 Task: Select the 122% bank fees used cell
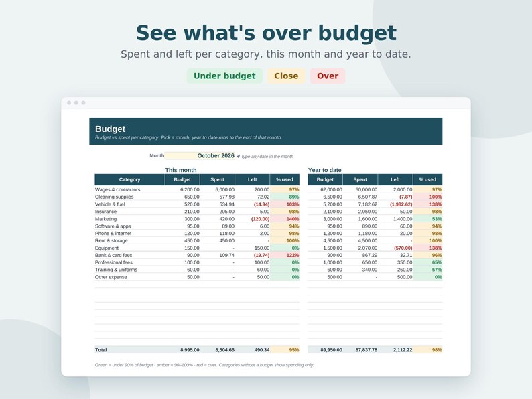coord(285,255)
